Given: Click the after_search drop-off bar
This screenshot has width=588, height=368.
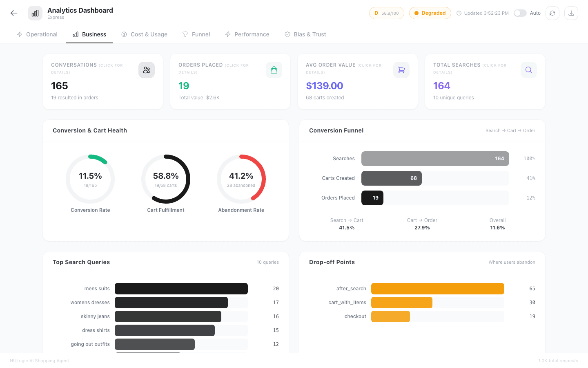Looking at the screenshot, I should (437, 289).
